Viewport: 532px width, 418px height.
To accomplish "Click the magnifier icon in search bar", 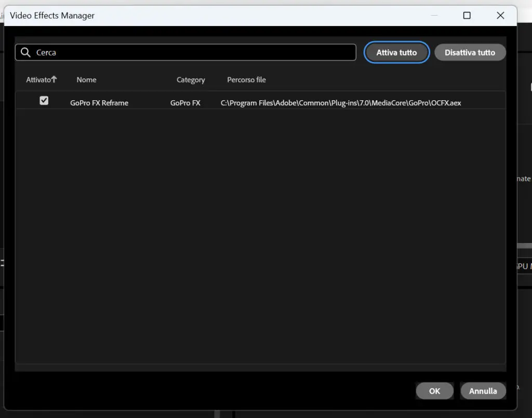I will click(25, 52).
